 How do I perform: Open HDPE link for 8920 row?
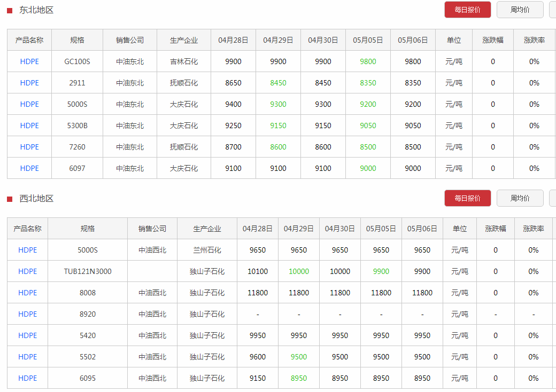coord(28,314)
